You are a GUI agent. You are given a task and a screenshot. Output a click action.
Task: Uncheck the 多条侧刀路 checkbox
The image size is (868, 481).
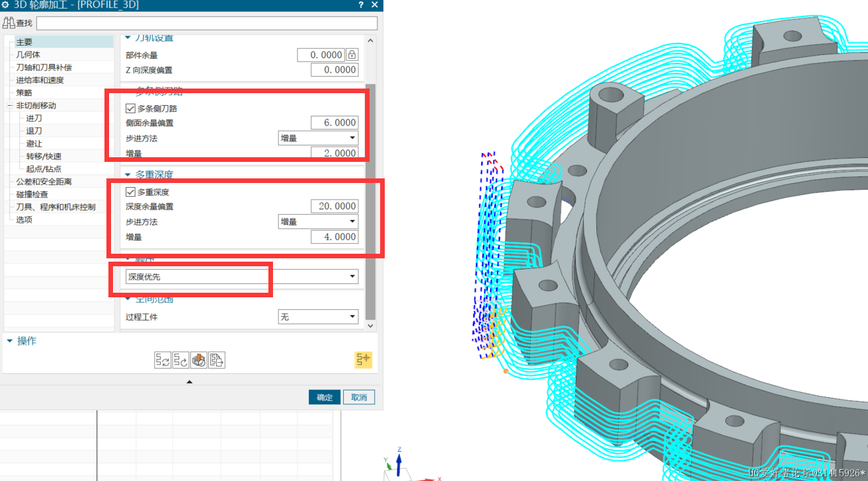pos(130,108)
